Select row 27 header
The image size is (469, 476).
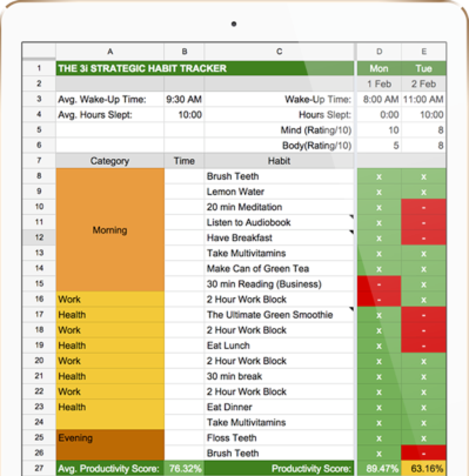39,468
